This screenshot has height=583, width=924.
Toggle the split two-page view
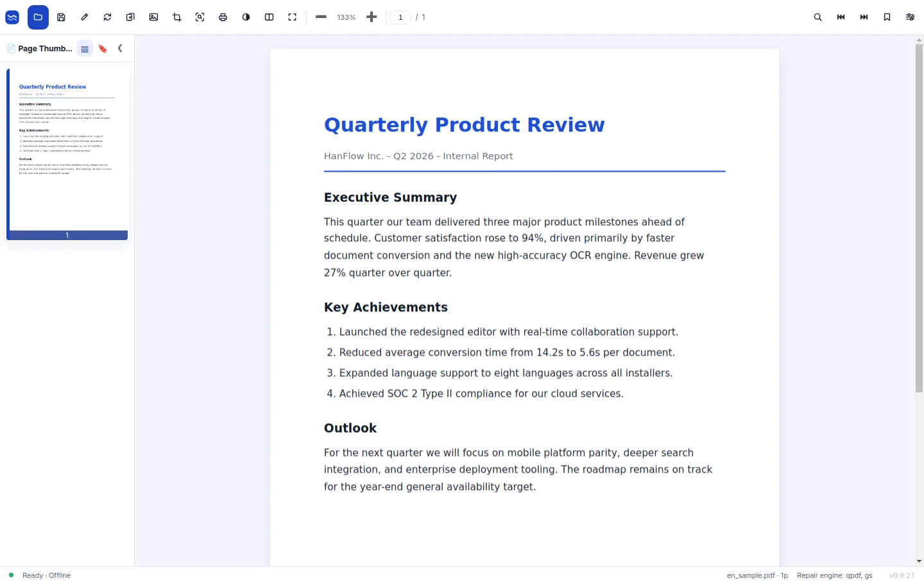click(269, 17)
